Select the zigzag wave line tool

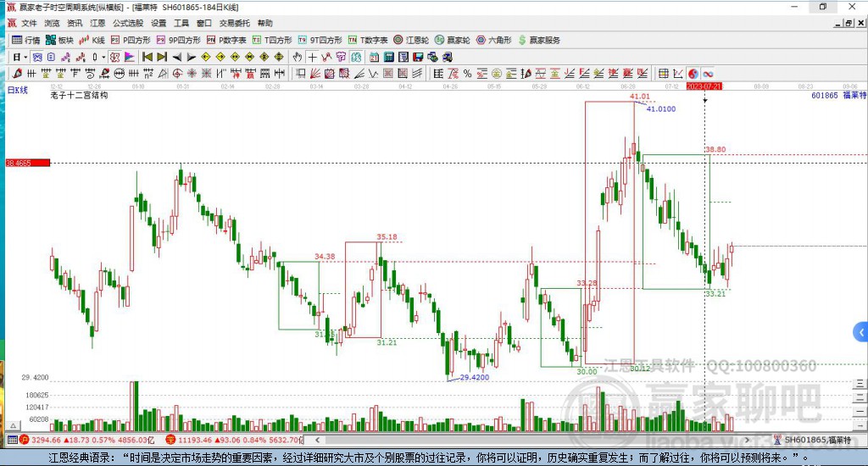(373, 73)
